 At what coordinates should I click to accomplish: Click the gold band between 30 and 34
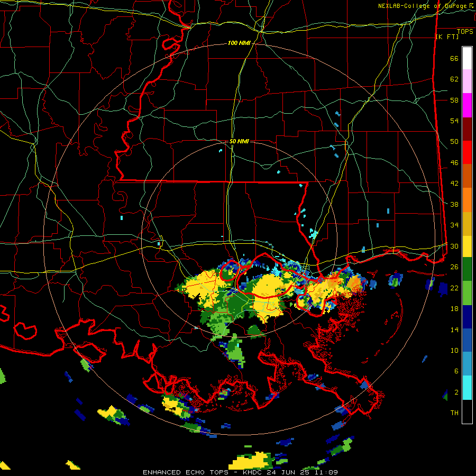(x=467, y=223)
